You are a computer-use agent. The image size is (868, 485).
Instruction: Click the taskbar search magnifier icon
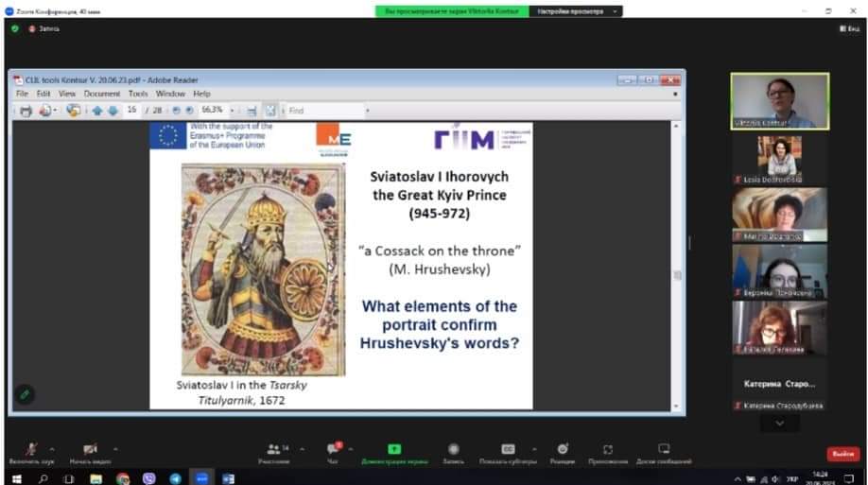click(43, 478)
